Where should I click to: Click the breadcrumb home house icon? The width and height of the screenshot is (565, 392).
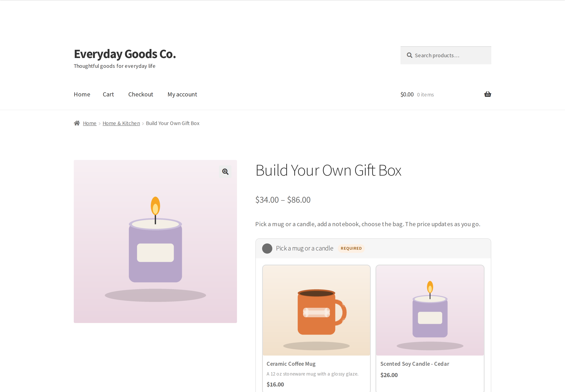[77, 123]
